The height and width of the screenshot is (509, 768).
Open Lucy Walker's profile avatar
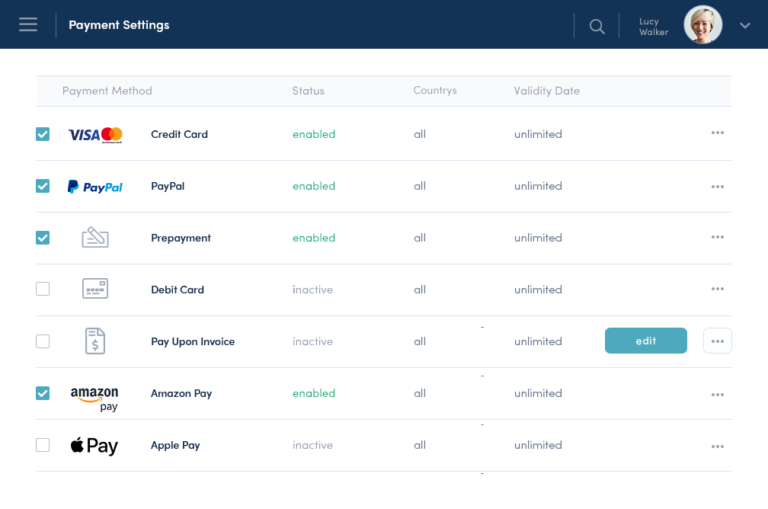coord(703,25)
